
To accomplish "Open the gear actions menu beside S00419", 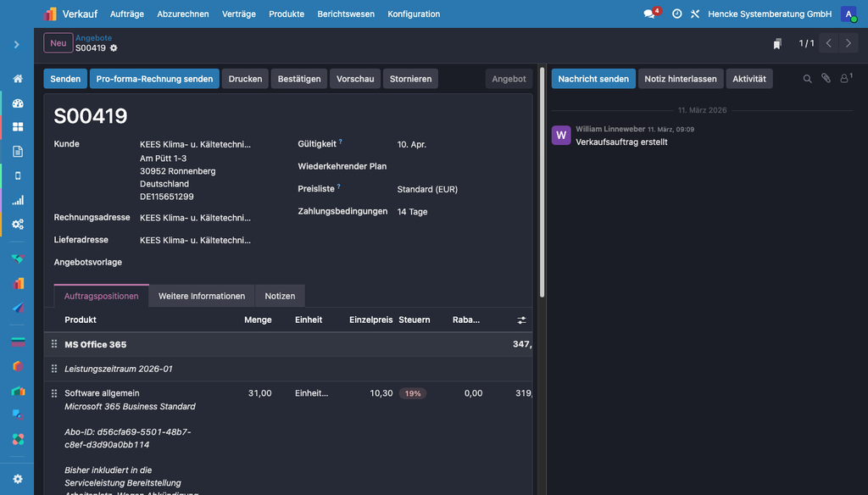I will pyautogui.click(x=114, y=48).
